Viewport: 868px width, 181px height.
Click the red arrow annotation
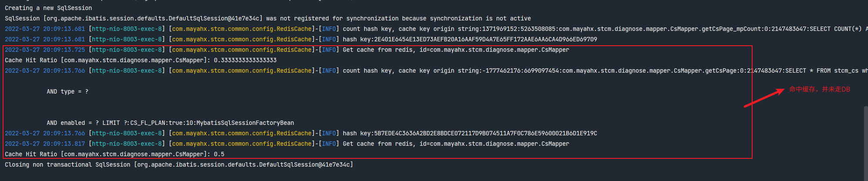[763, 97]
